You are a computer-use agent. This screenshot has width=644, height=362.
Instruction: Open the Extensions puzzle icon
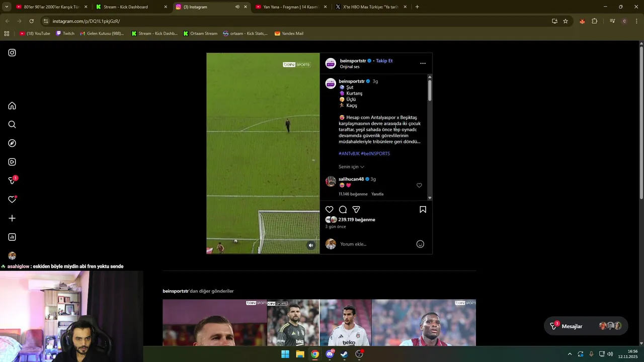tap(594, 21)
